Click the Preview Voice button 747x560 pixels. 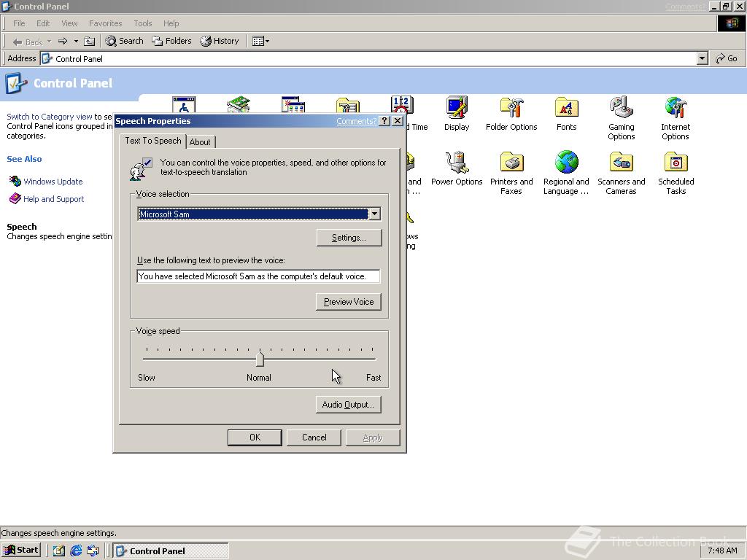348,302
